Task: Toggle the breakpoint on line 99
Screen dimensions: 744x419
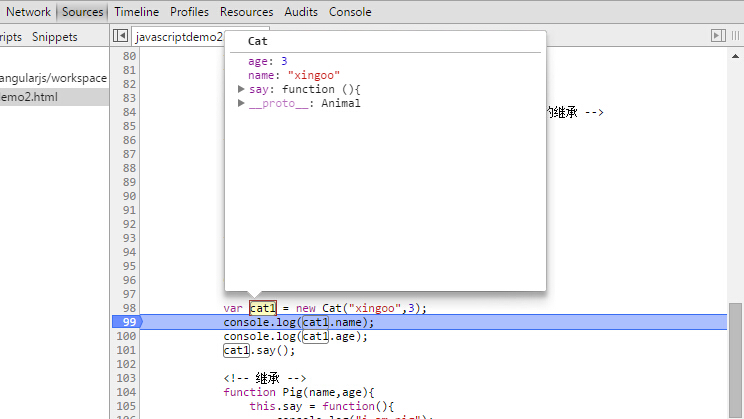Action: point(127,322)
